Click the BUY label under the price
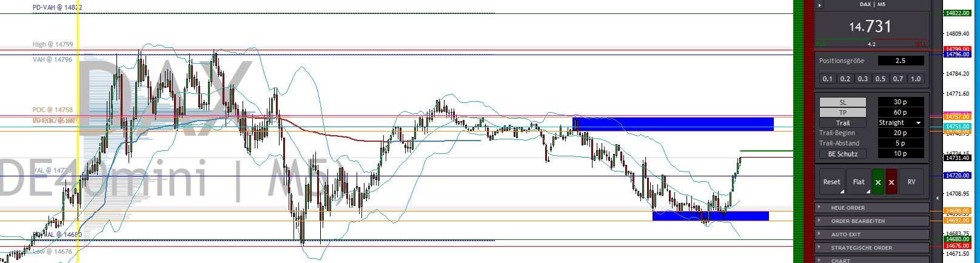 (821, 44)
